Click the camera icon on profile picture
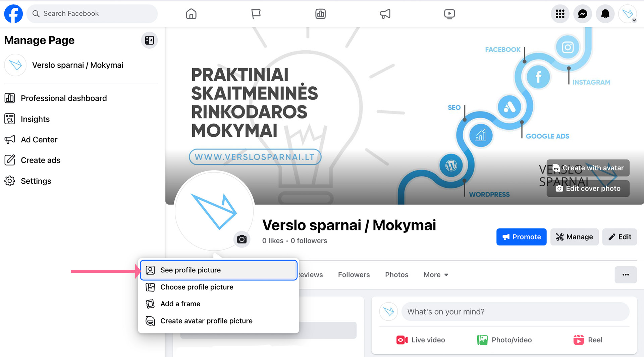The height and width of the screenshot is (357, 644). [x=242, y=239]
